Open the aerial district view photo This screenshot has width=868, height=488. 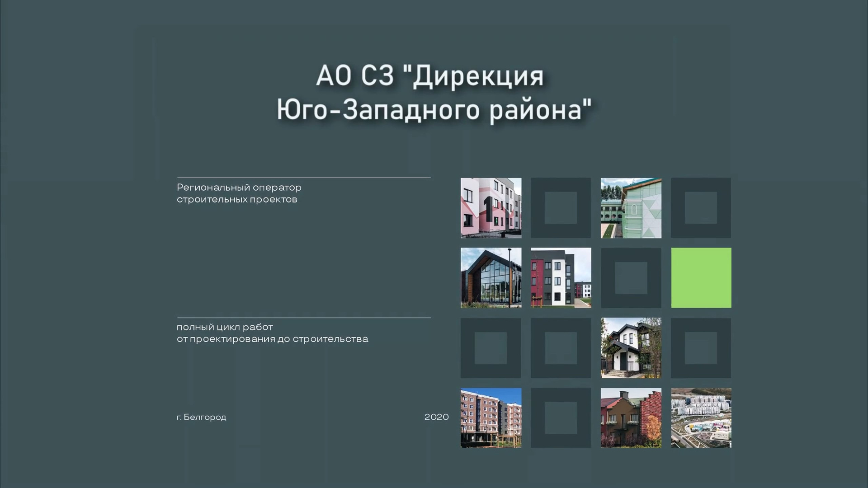(x=701, y=418)
